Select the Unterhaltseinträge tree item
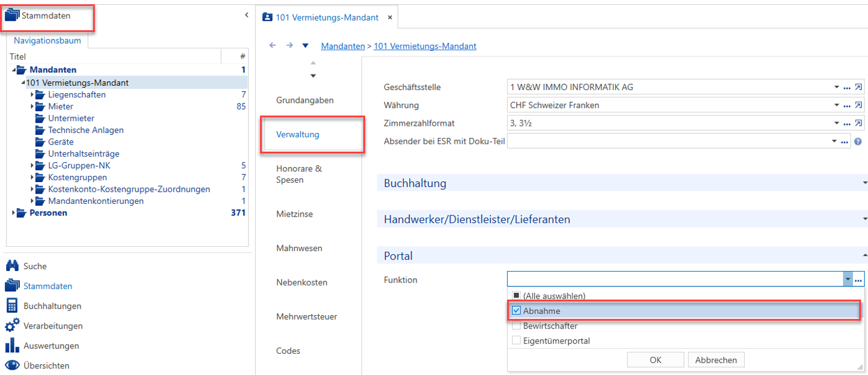 coord(83,154)
